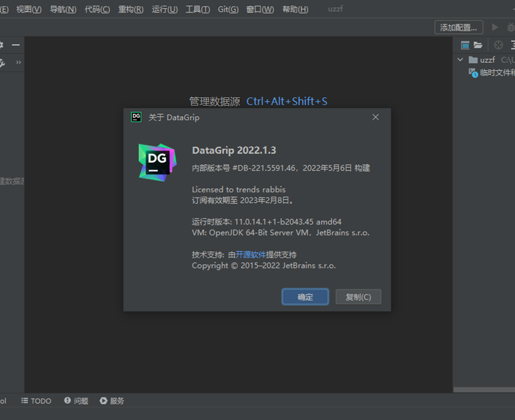The image size is (515, 420).
Task: Open the 重构(R) menu
Action: point(131,9)
